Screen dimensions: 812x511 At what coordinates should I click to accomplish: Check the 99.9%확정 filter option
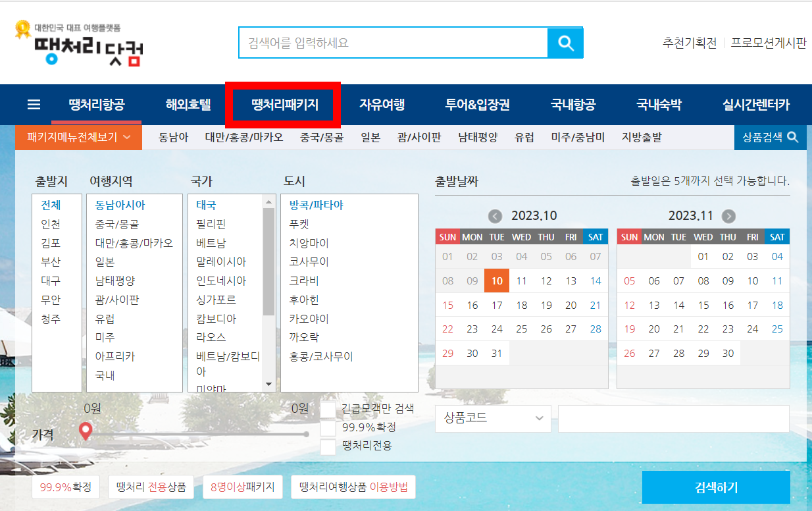[327, 427]
